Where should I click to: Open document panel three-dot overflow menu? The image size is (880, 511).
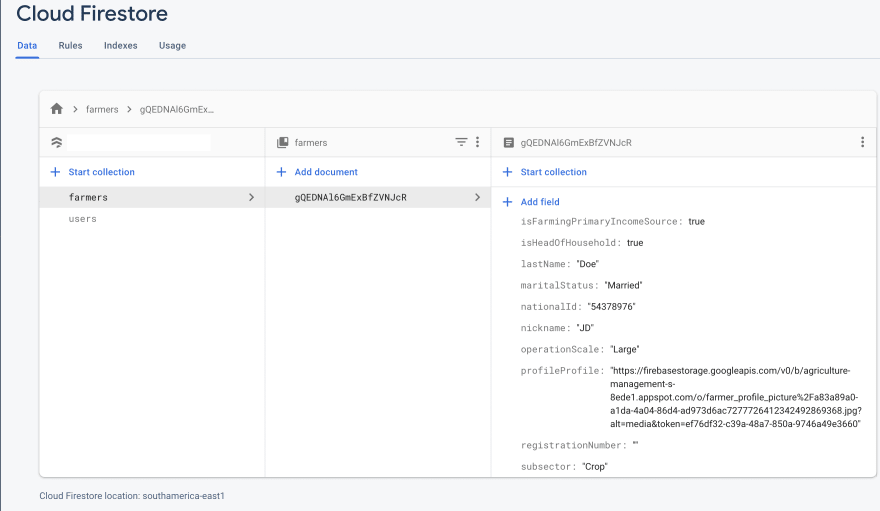point(863,142)
